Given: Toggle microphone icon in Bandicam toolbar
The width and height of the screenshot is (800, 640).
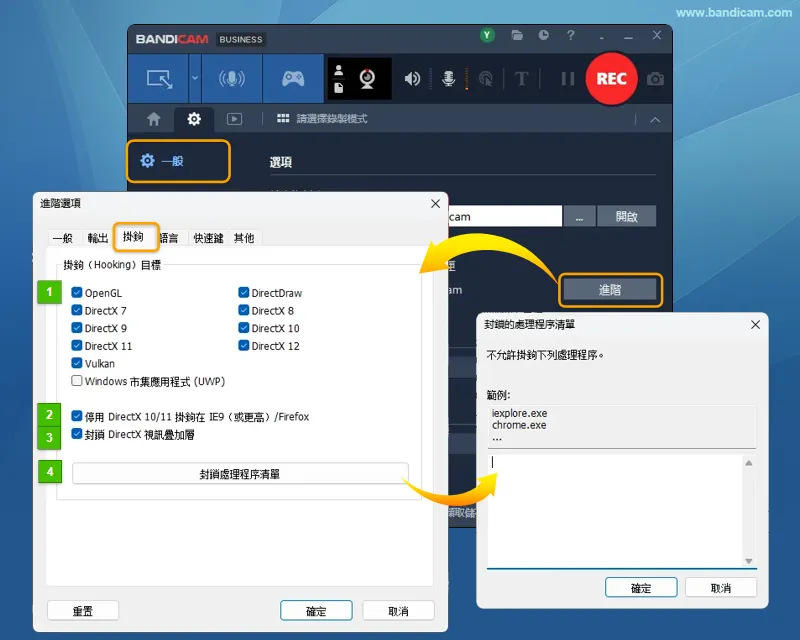Looking at the screenshot, I should 448,79.
